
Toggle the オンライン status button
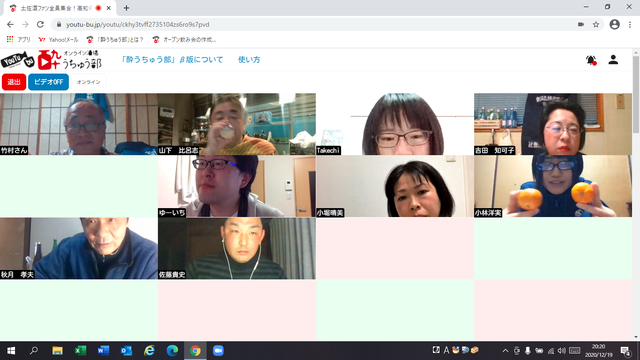point(89,82)
